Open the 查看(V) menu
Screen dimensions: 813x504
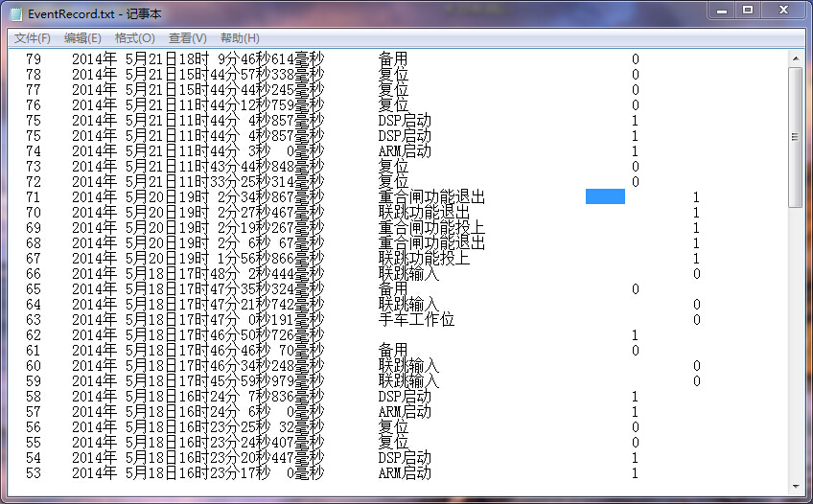[187, 37]
